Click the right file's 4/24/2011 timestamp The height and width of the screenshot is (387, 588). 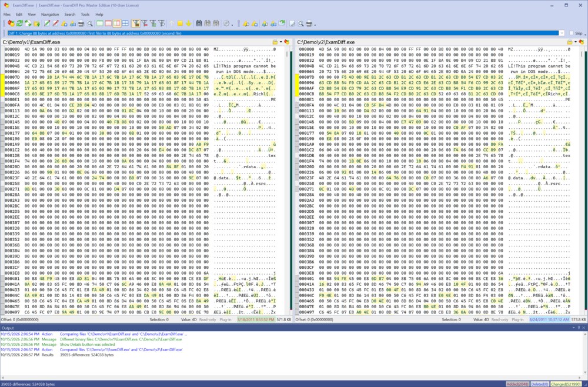[x=549, y=319]
